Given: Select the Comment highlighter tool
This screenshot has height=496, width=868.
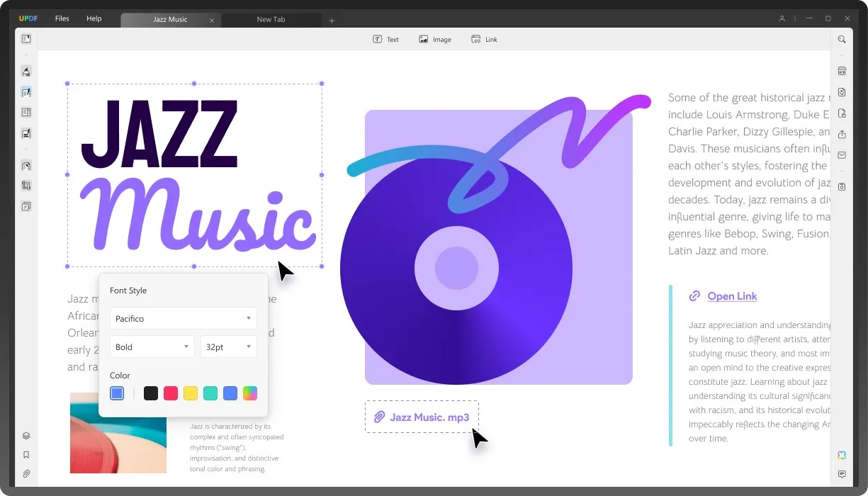Looking at the screenshot, I should [x=26, y=72].
